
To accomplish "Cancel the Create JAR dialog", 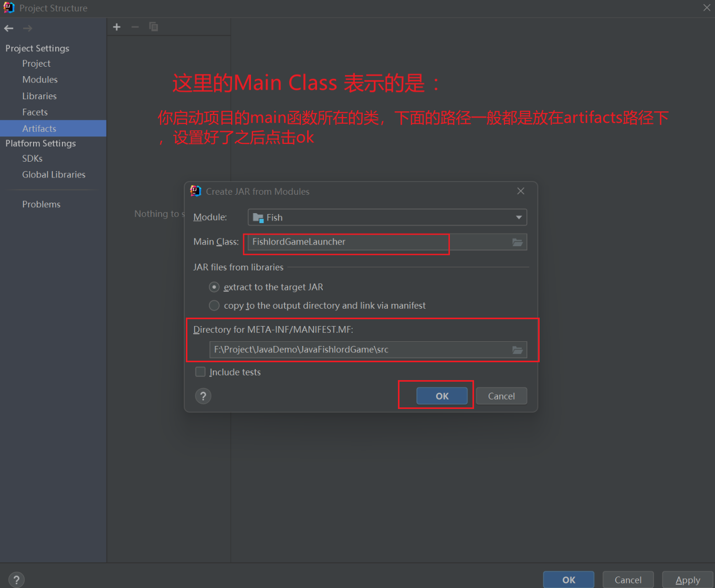I will [501, 396].
